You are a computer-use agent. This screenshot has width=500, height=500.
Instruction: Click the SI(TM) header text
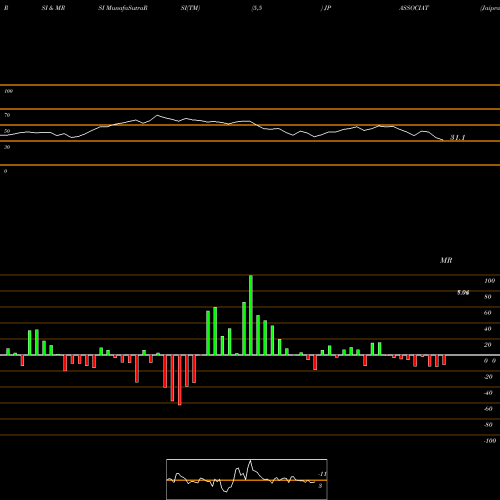tap(190, 8)
